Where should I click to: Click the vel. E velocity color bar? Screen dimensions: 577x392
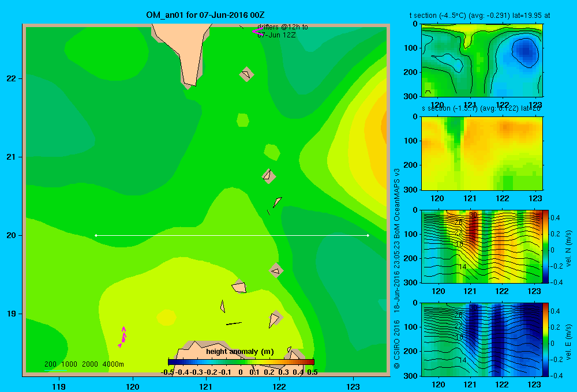tap(545, 340)
